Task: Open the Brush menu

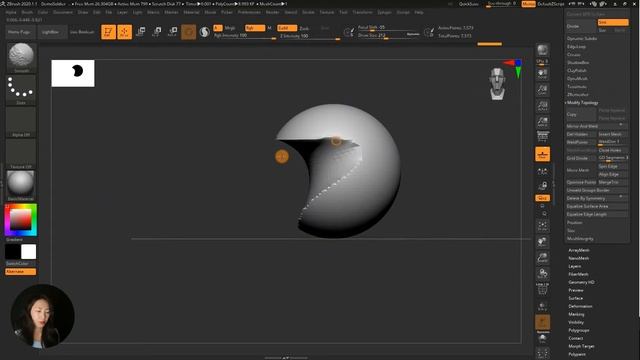Action: (27, 12)
